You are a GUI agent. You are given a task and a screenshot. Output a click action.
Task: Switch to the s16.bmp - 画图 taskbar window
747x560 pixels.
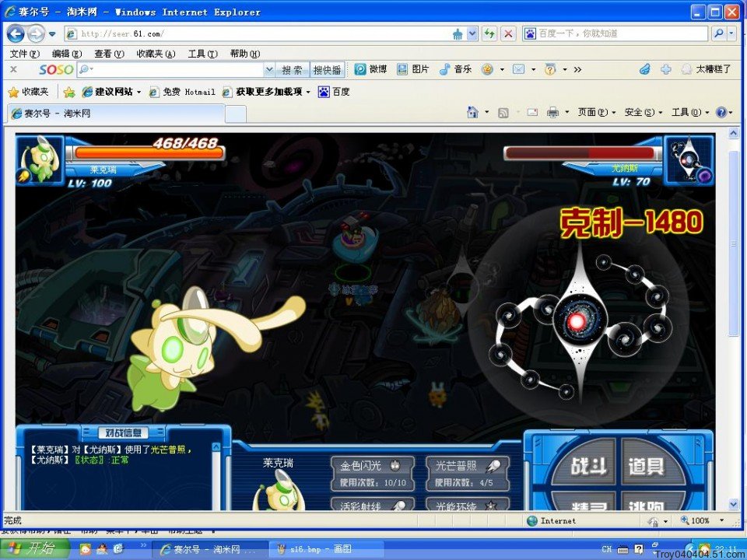(x=325, y=550)
